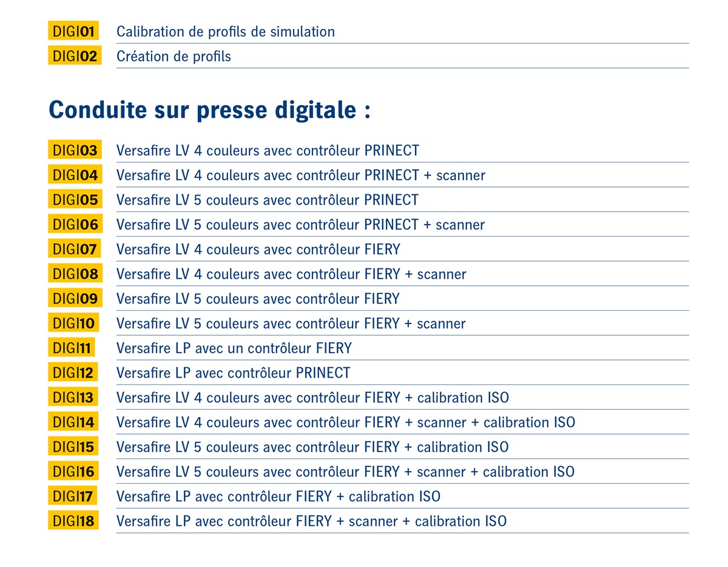This screenshot has height=567, width=728.
Task: Click the DIGI18 code label
Action: pyautogui.click(x=73, y=521)
